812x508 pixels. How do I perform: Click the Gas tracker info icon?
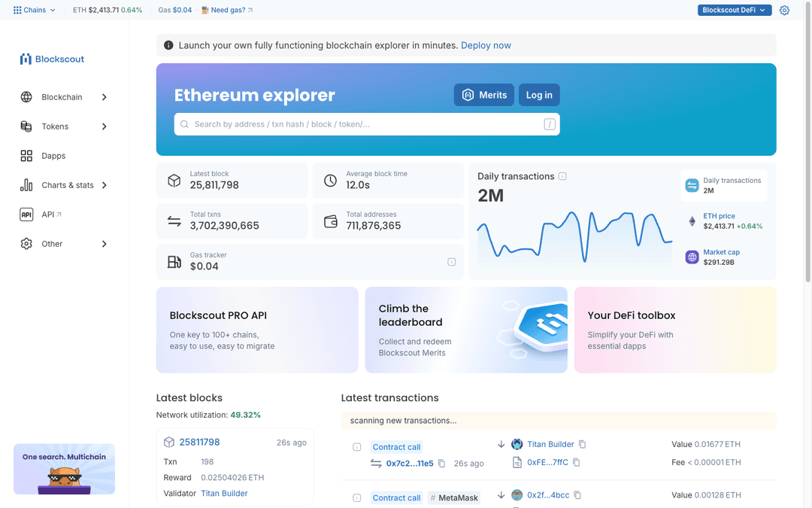click(452, 263)
